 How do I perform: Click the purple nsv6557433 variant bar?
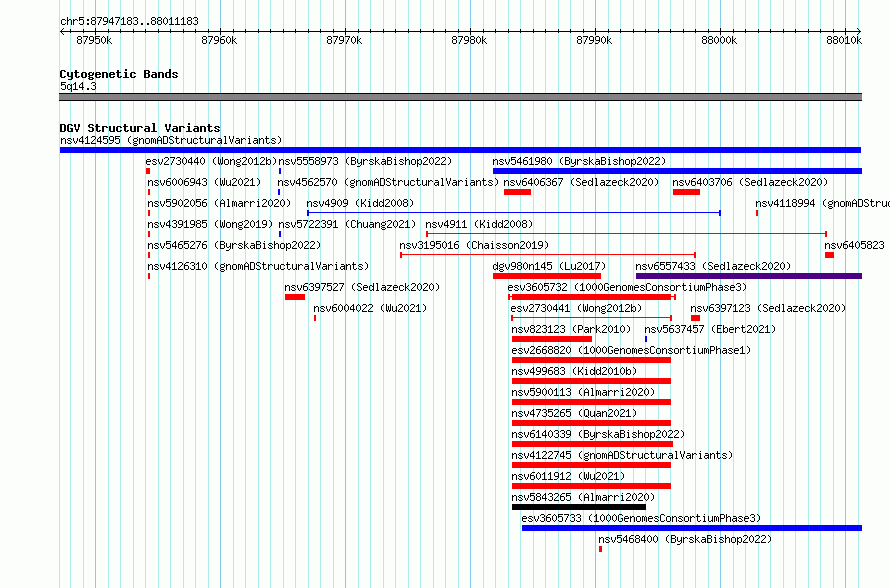point(749,276)
